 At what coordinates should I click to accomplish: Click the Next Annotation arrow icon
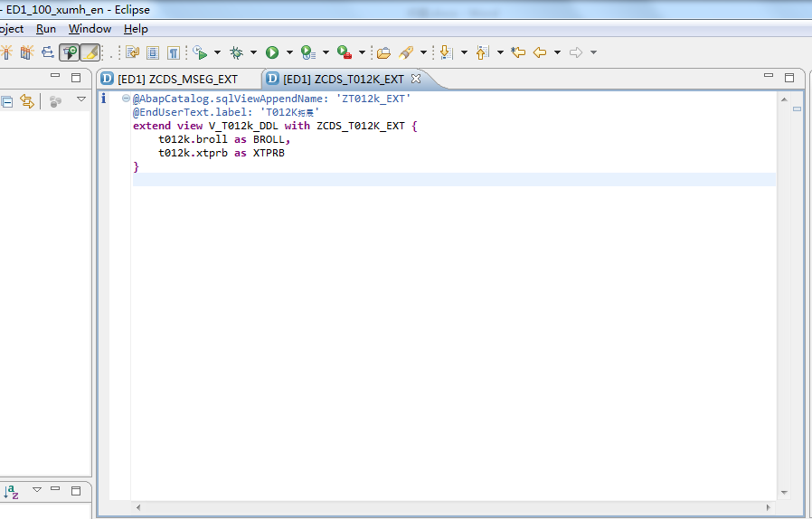[x=446, y=52]
